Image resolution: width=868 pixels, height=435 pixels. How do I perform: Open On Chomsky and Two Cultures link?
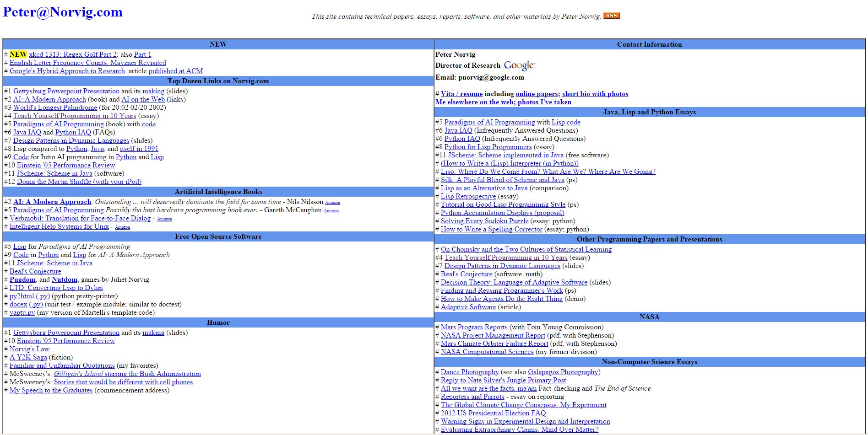(x=526, y=249)
